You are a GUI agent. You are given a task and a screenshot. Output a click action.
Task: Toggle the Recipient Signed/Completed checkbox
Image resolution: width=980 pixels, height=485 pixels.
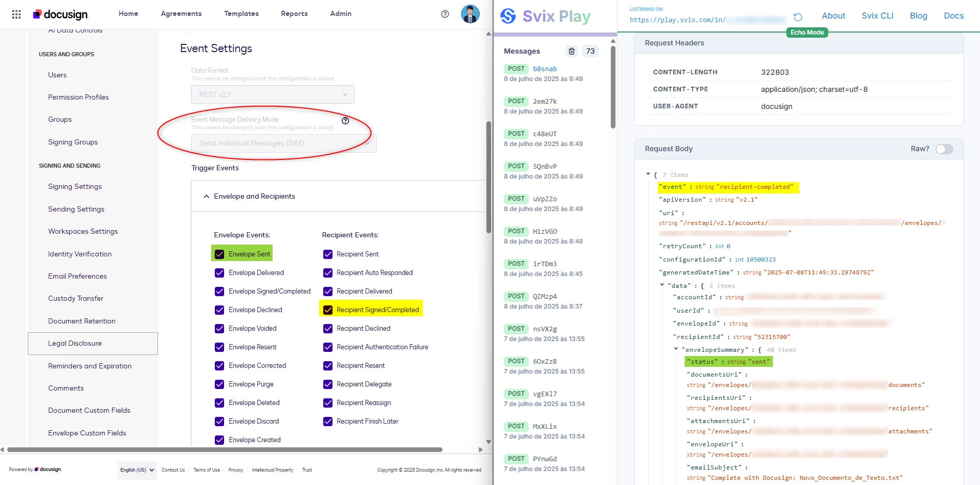(328, 310)
